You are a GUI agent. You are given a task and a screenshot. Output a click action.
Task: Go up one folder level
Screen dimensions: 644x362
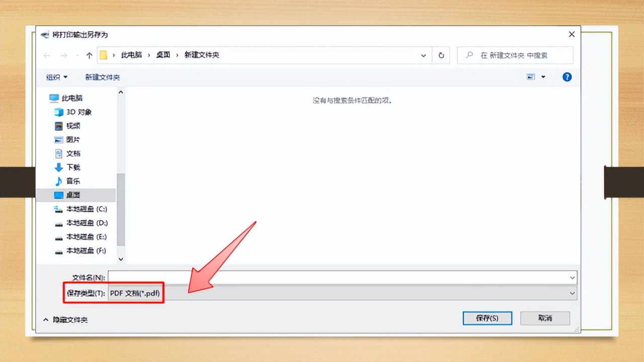pos(89,55)
